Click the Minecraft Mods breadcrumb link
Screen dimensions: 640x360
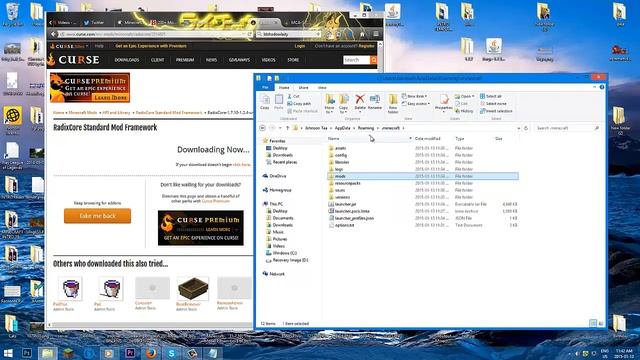point(83,113)
